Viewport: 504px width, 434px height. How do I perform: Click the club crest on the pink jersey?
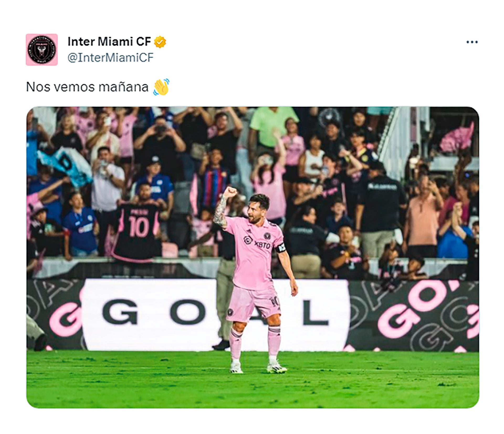click(x=267, y=236)
